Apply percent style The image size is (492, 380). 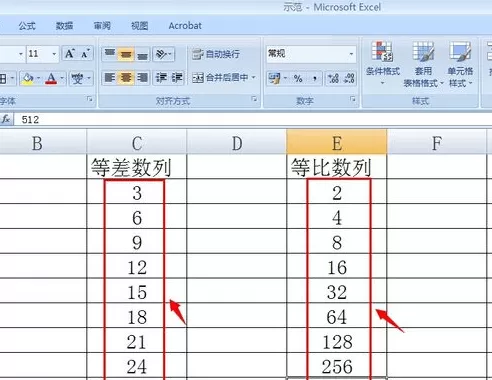pos(298,79)
